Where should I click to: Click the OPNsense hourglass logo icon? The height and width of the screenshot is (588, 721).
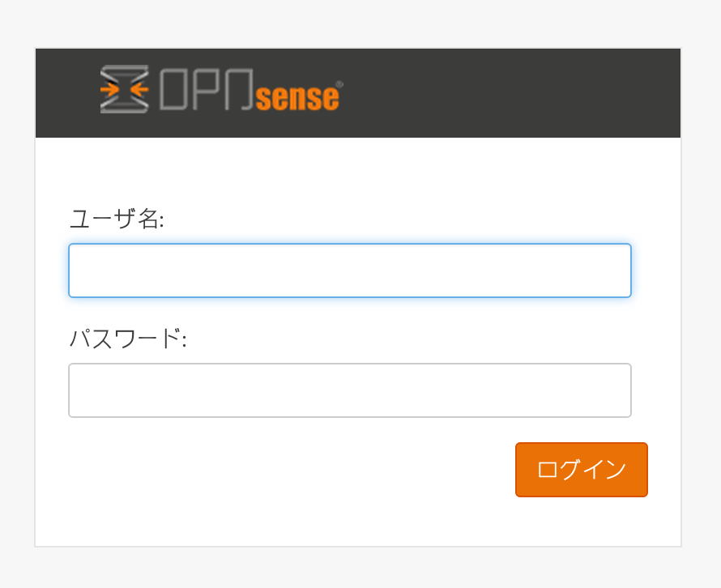point(124,89)
